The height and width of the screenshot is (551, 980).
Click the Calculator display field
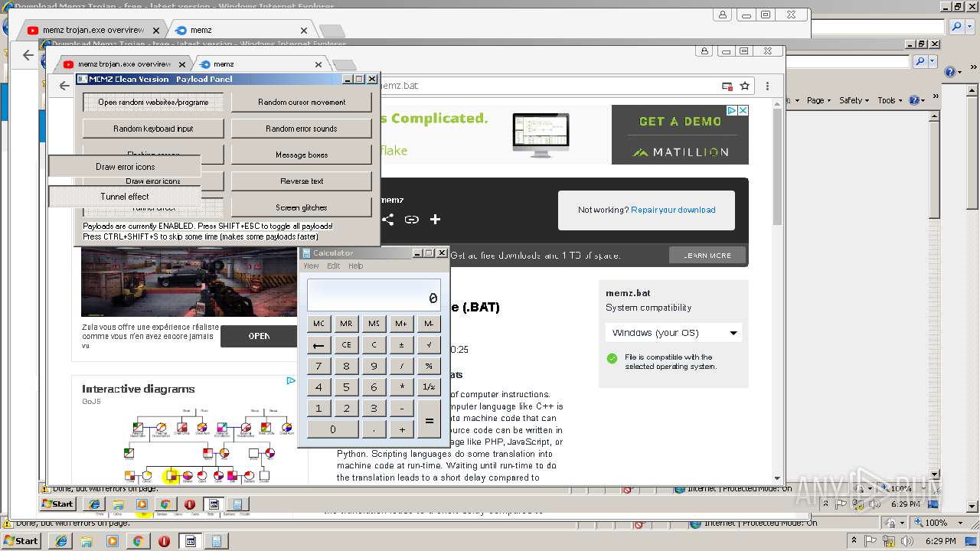pyautogui.click(x=374, y=295)
